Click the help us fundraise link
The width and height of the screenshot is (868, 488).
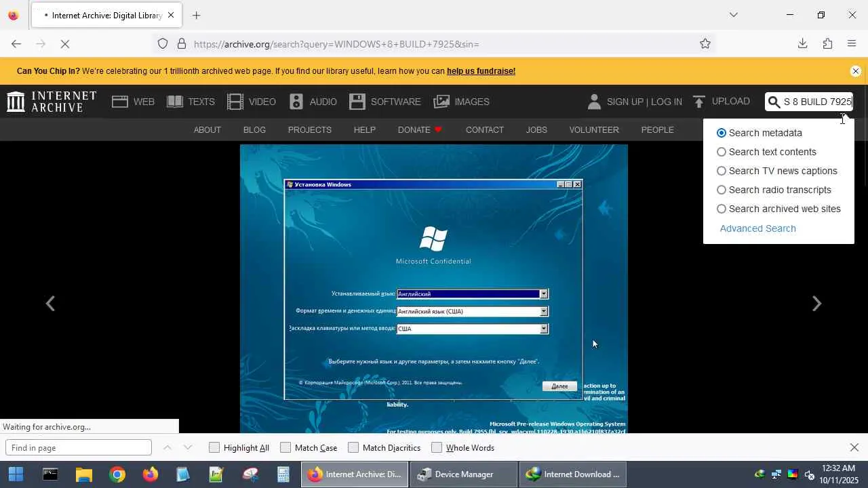(481, 71)
